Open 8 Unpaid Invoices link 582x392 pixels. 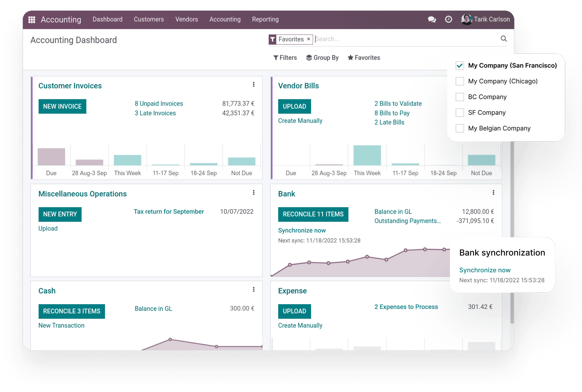coord(159,104)
